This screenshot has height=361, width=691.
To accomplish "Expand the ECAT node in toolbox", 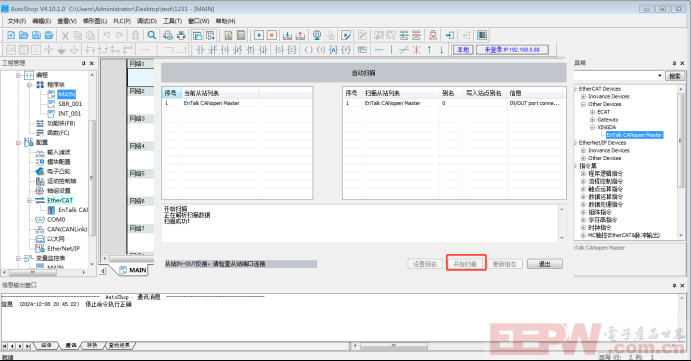I will point(592,112).
